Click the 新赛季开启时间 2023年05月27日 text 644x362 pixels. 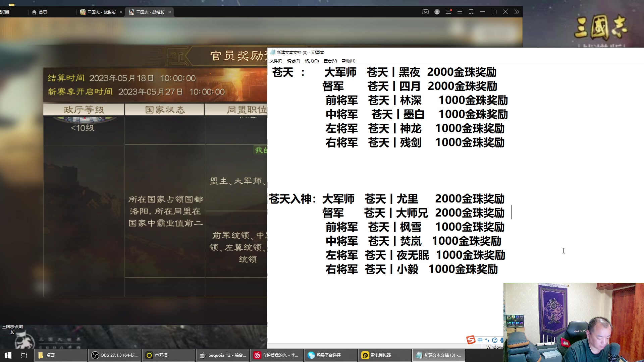136,92
